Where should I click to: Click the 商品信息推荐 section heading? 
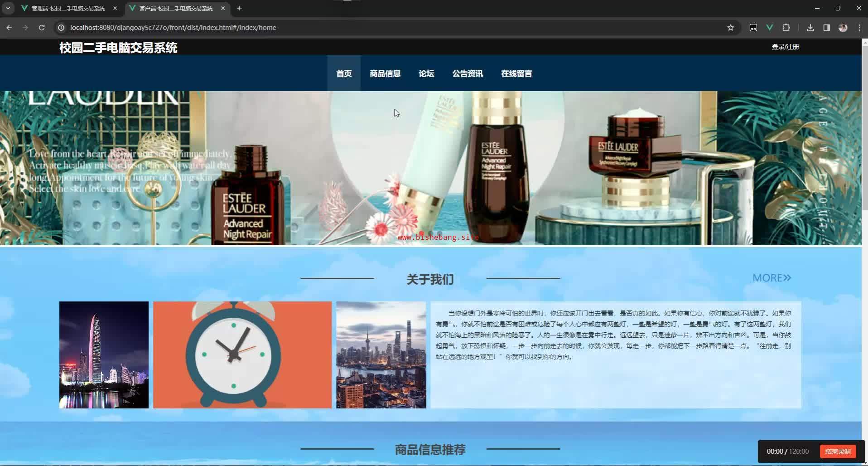click(x=430, y=450)
